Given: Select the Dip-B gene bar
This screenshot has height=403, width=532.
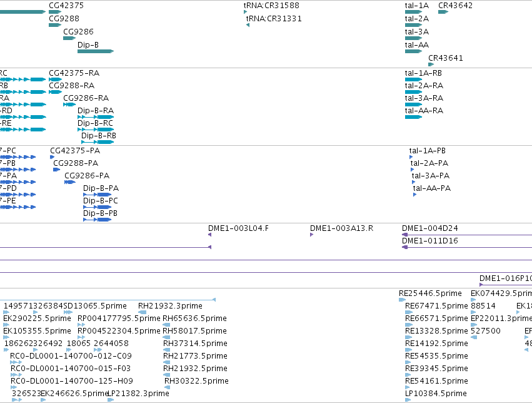Looking at the screenshot, I should click(x=96, y=51).
